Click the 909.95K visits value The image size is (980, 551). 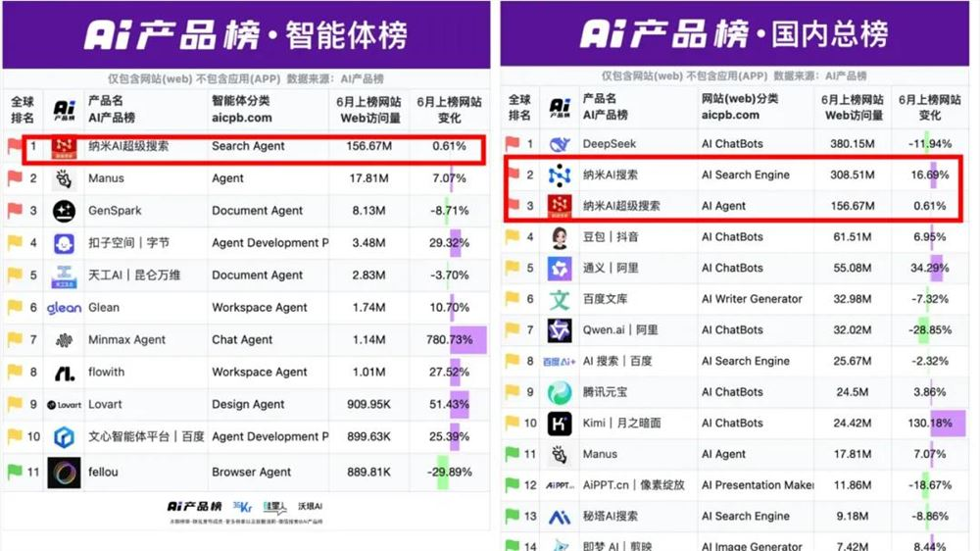point(368,405)
